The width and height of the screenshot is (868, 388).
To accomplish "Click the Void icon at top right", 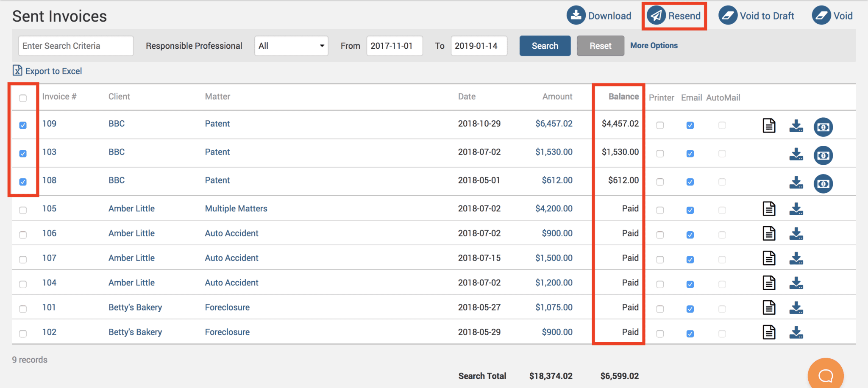I will point(821,16).
